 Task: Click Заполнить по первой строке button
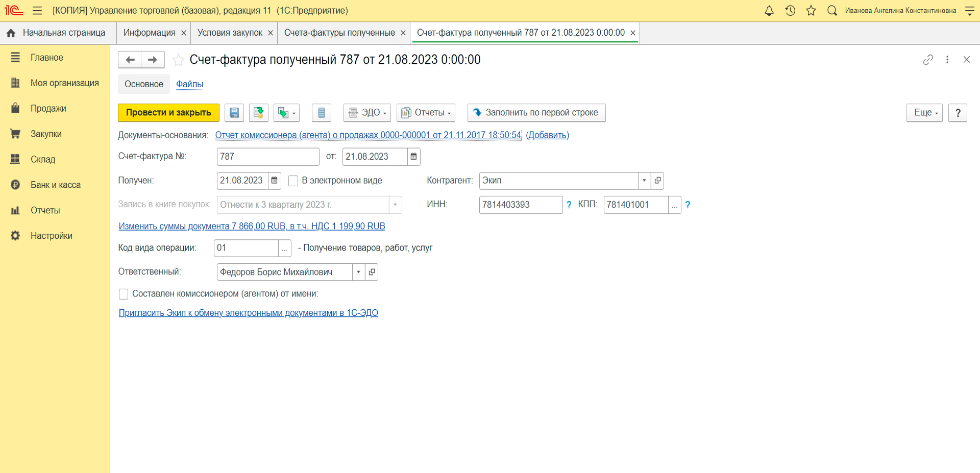[x=536, y=113]
